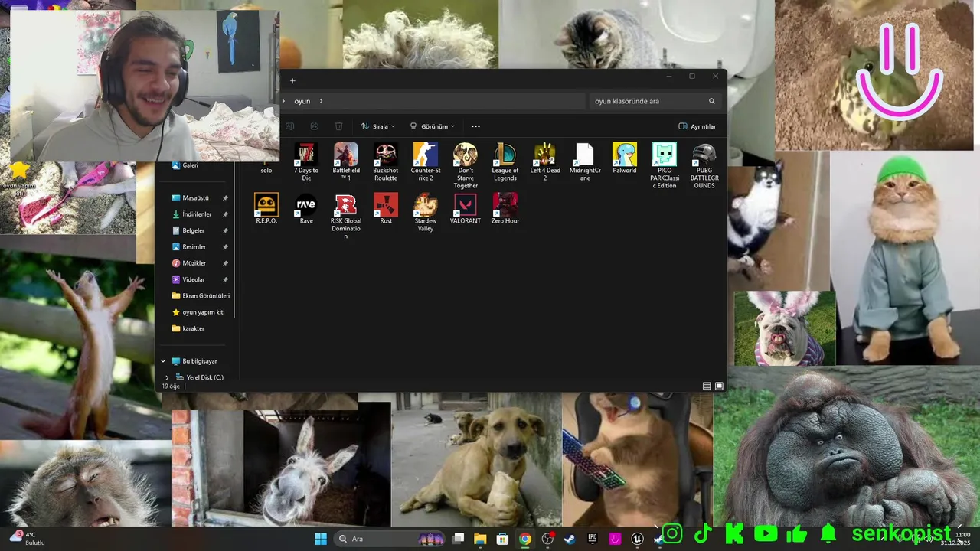Select the Don't Starve Together shortcut
980x551 pixels.
coord(465,165)
